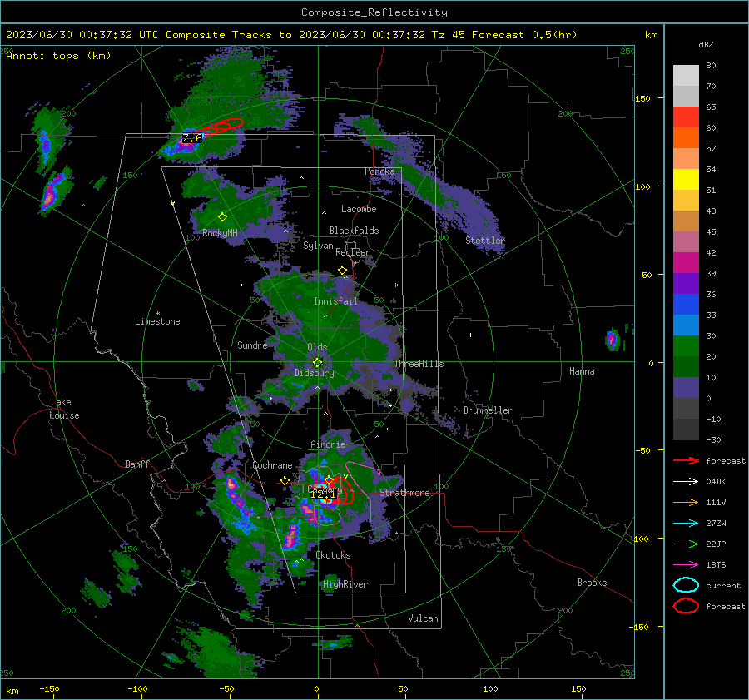Click the ThreeHills city label
Screen dimensions: 749x700
pyautogui.click(x=419, y=364)
